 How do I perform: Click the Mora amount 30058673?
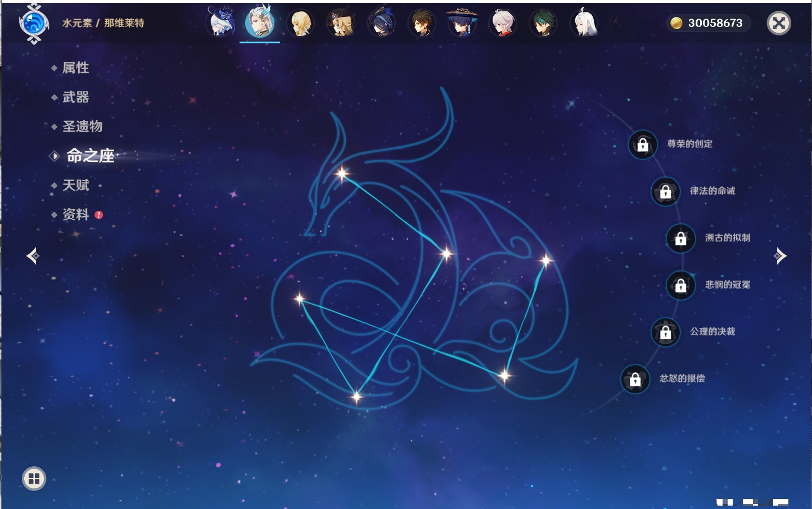(715, 23)
